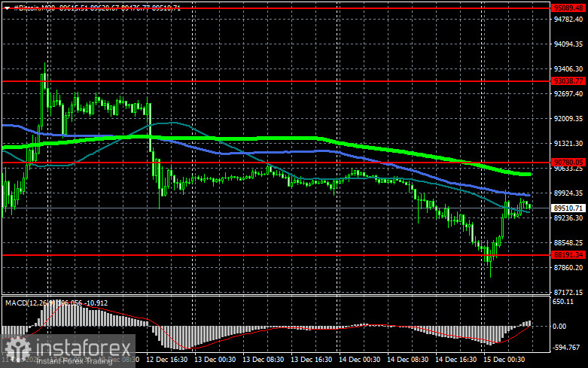Select the red 88191.34 level label
588x368 pixels.
568,255
